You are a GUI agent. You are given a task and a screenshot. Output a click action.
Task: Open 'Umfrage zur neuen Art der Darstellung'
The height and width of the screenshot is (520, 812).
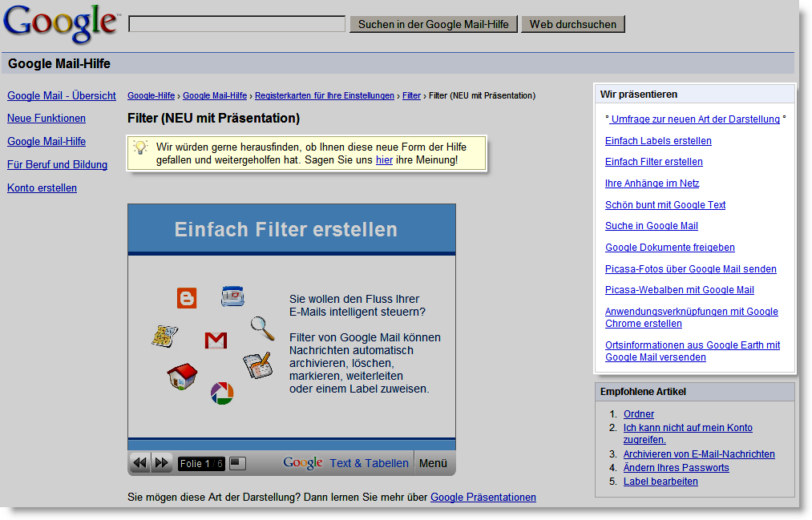pyautogui.click(x=695, y=119)
